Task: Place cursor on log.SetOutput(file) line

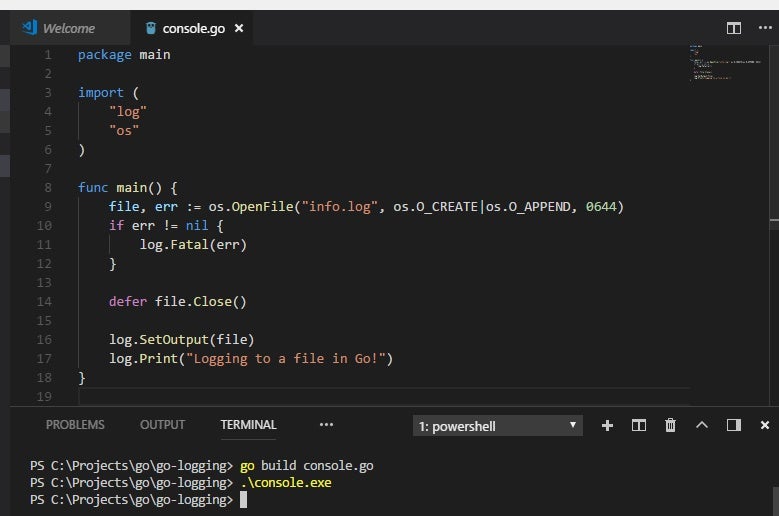Action: [182, 339]
